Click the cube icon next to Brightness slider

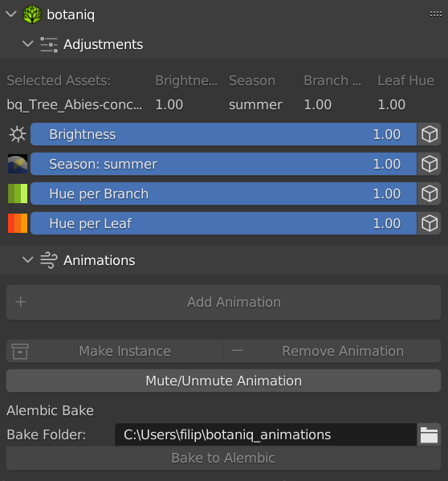point(430,134)
